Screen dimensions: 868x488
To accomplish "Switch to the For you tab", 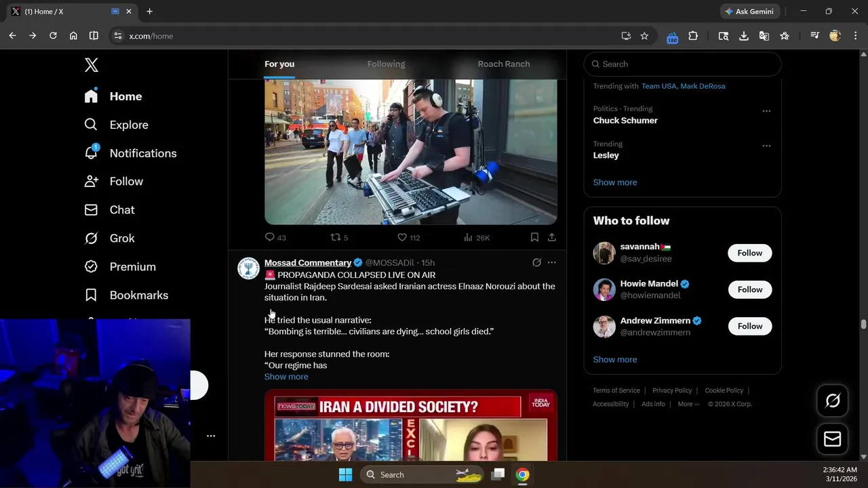I will [279, 64].
